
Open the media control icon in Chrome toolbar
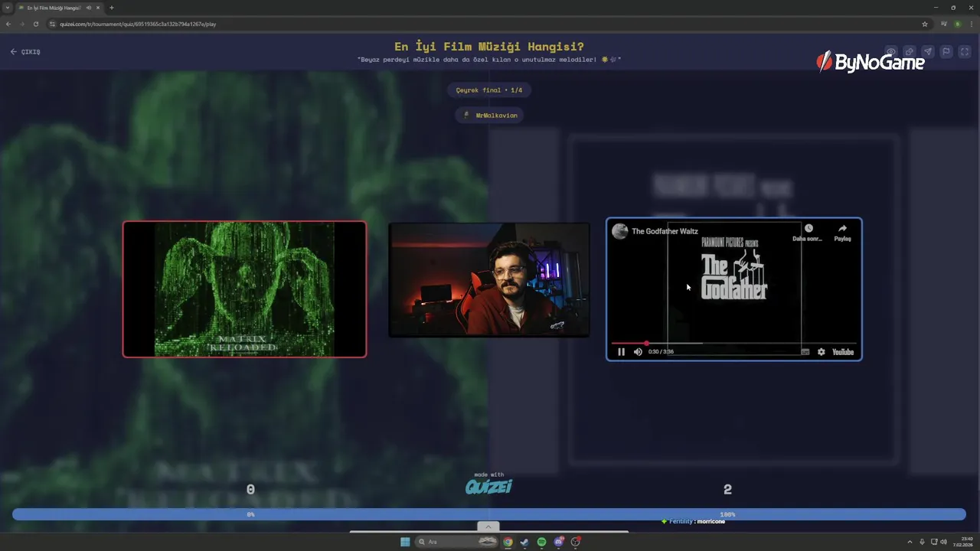pos(943,24)
